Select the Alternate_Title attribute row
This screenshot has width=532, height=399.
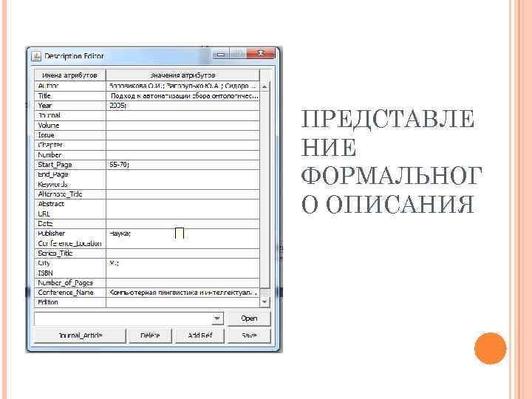[x=147, y=194]
